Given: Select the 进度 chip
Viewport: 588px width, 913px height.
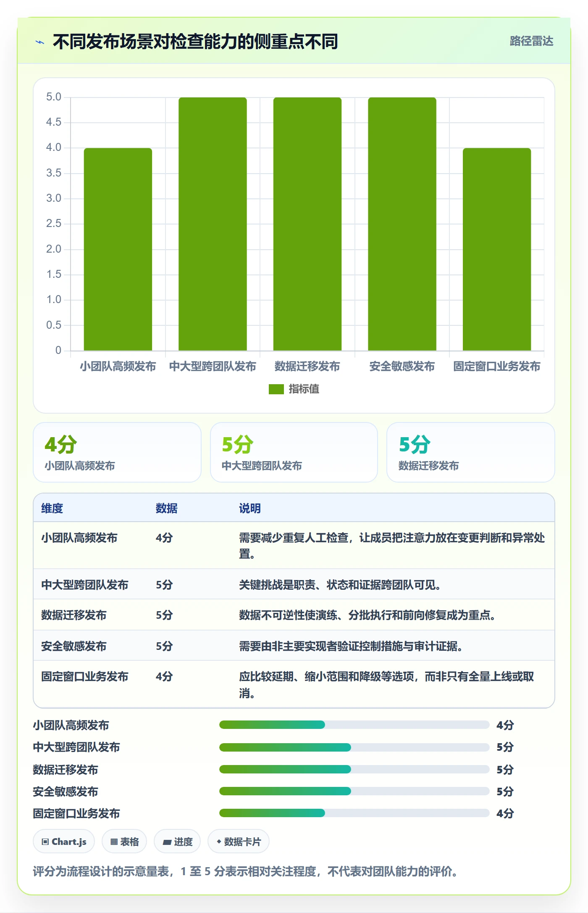Looking at the screenshot, I should (x=177, y=842).
